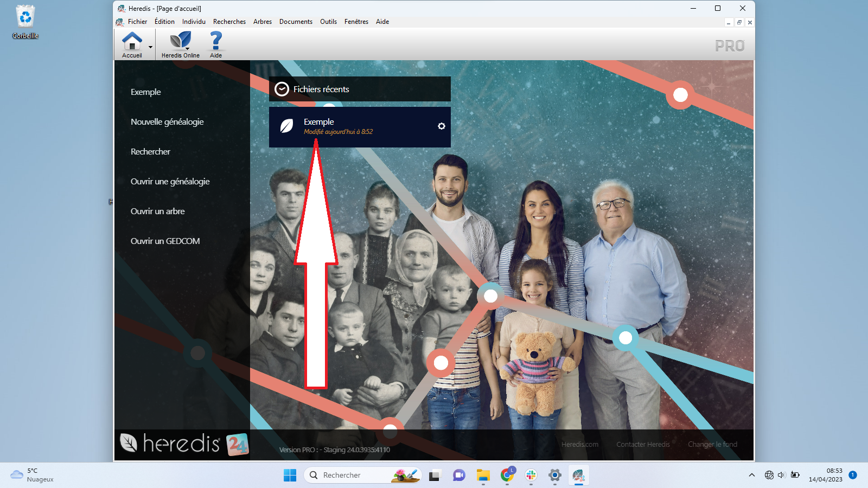Screen dimensions: 868x488
Task: Open the Édition menu
Action: tap(164, 22)
